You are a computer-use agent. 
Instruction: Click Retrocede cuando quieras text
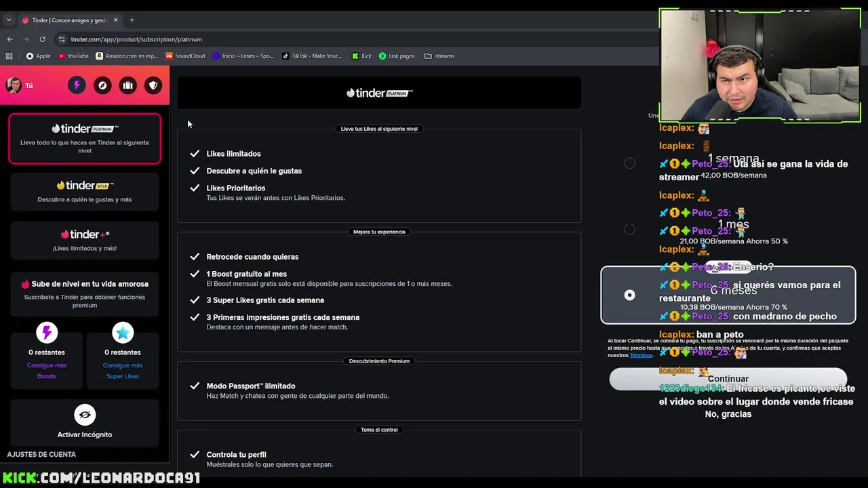252,257
